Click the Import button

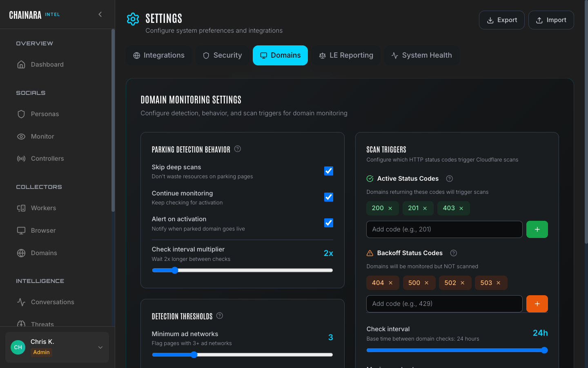(x=551, y=20)
